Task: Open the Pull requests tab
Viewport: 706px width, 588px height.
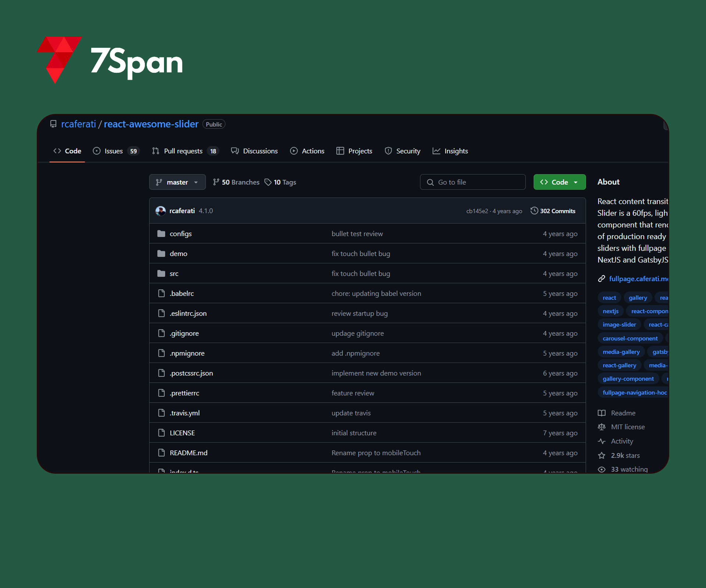Action: (x=185, y=151)
